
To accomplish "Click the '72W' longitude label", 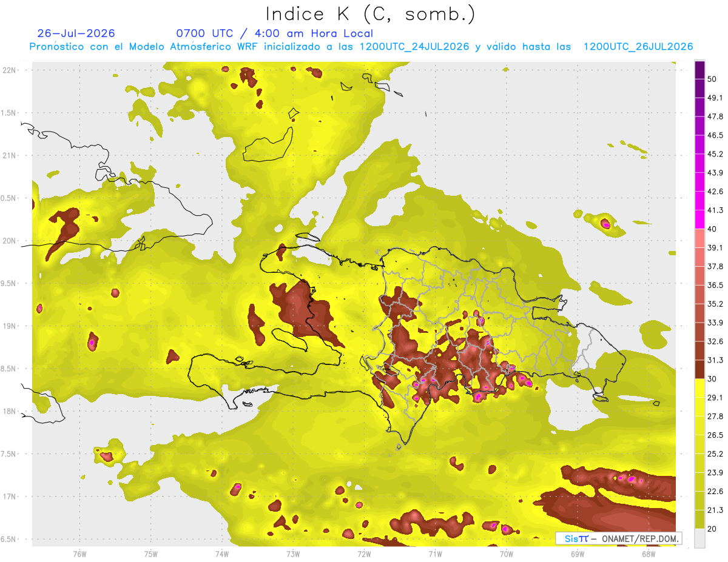I will click(364, 554).
